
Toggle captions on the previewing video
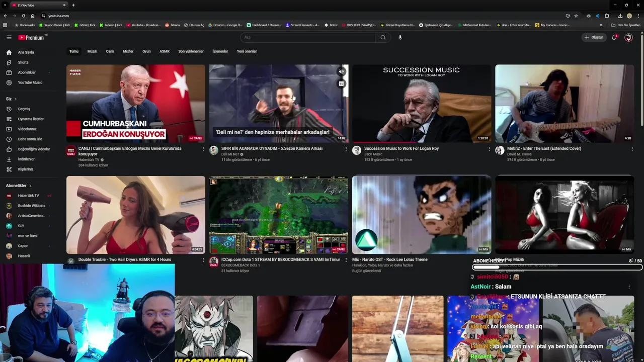pyautogui.click(x=341, y=84)
